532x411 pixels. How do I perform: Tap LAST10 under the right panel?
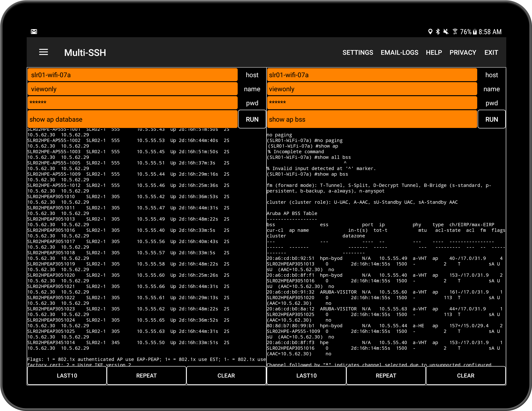coord(307,375)
